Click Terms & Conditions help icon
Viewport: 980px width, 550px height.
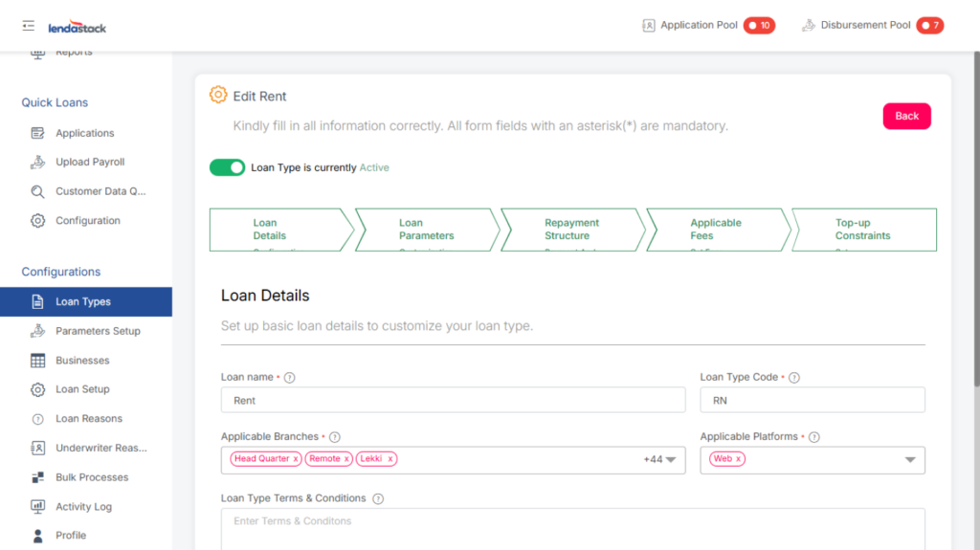click(378, 499)
